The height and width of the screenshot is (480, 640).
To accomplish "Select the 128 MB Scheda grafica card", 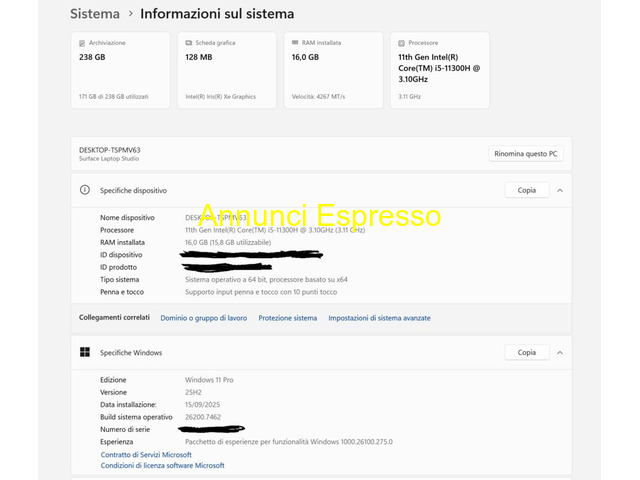I will pos(226,72).
